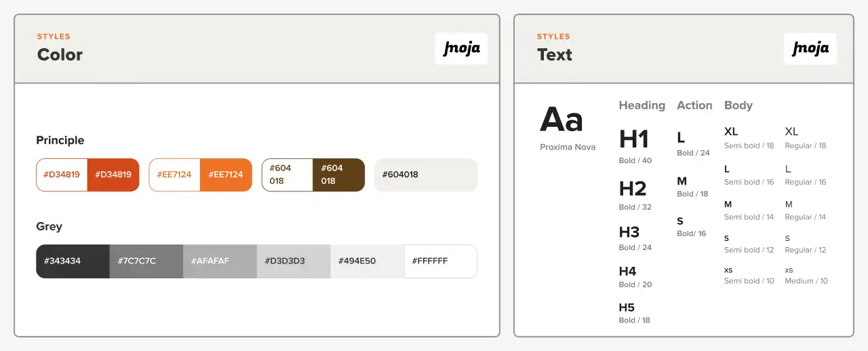The image size is (868, 351).
Task: Click the Jnoja logo in Color panel
Action: [461, 48]
